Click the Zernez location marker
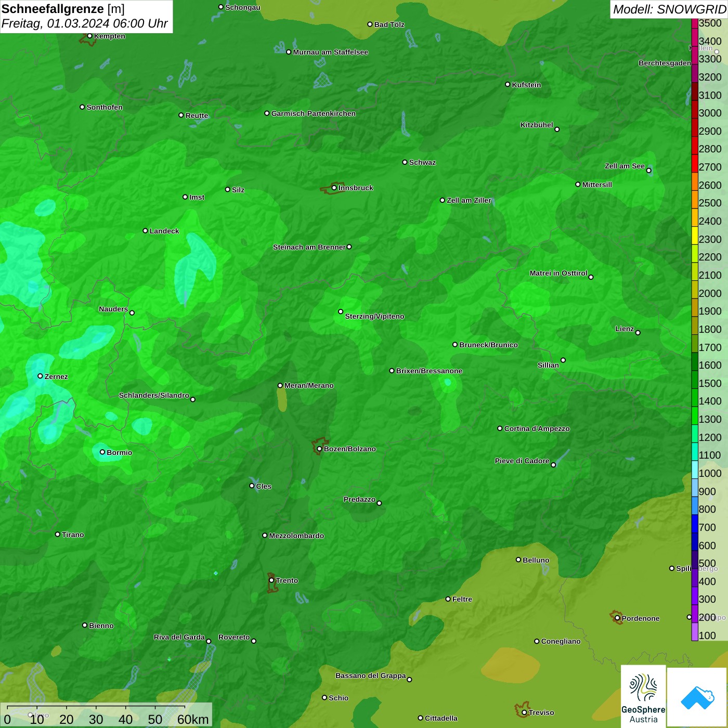Viewport: 728px width, 728px height. [x=40, y=376]
